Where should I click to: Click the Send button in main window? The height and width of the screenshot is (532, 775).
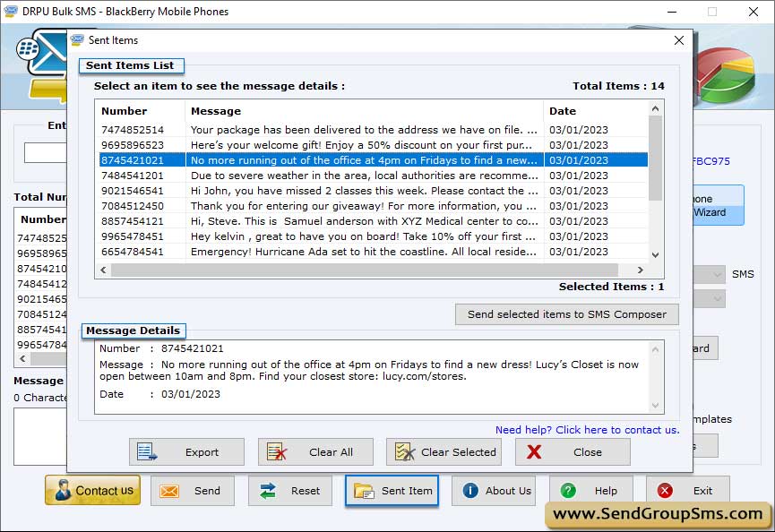[x=193, y=491]
